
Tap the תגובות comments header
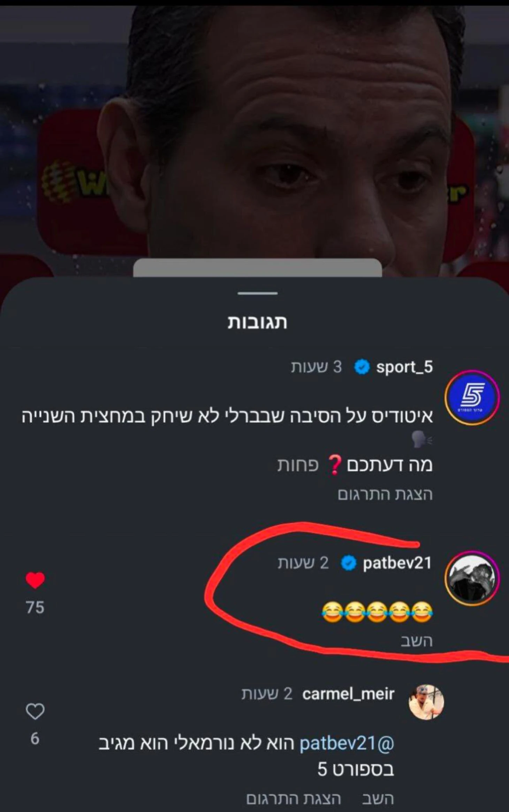click(257, 323)
